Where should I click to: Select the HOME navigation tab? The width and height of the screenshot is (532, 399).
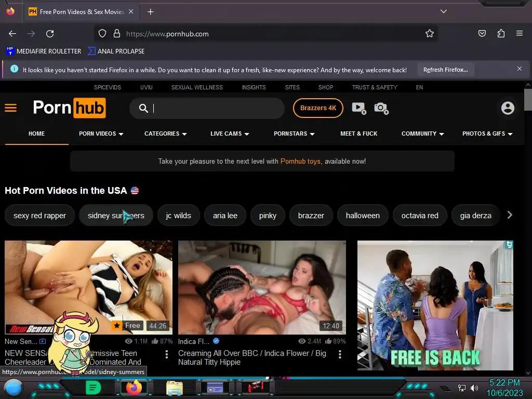click(37, 134)
